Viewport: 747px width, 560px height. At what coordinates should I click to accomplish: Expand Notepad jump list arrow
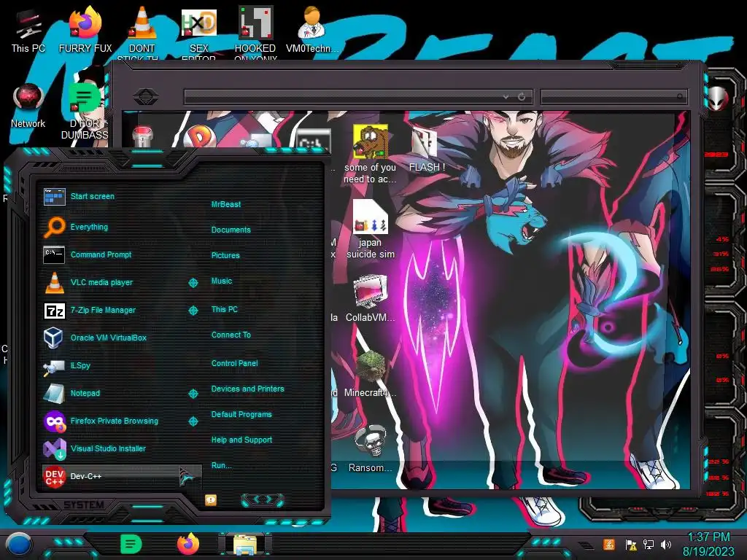point(193,393)
